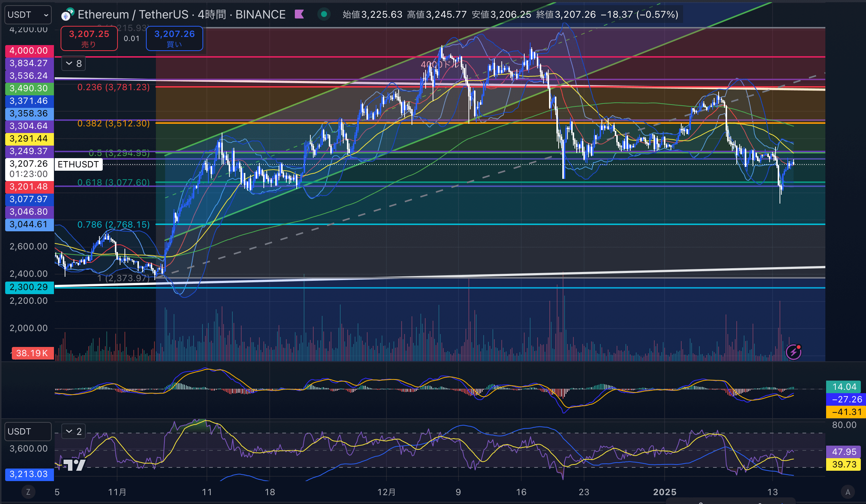
Task: Click the yellow 39.73 indicator label
Action: coord(844,464)
